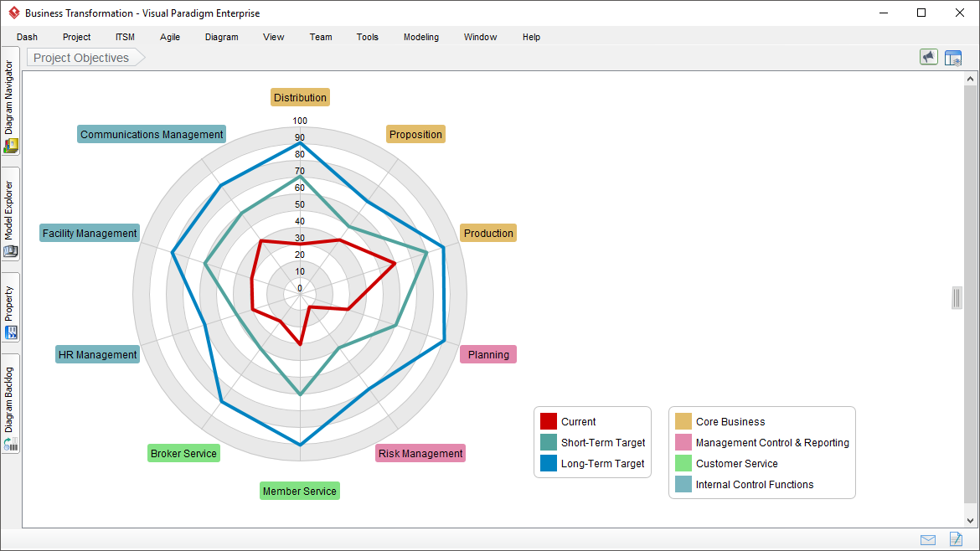
Task: Click the scroll up arrow on vertical scrollbar
Action: point(971,79)
